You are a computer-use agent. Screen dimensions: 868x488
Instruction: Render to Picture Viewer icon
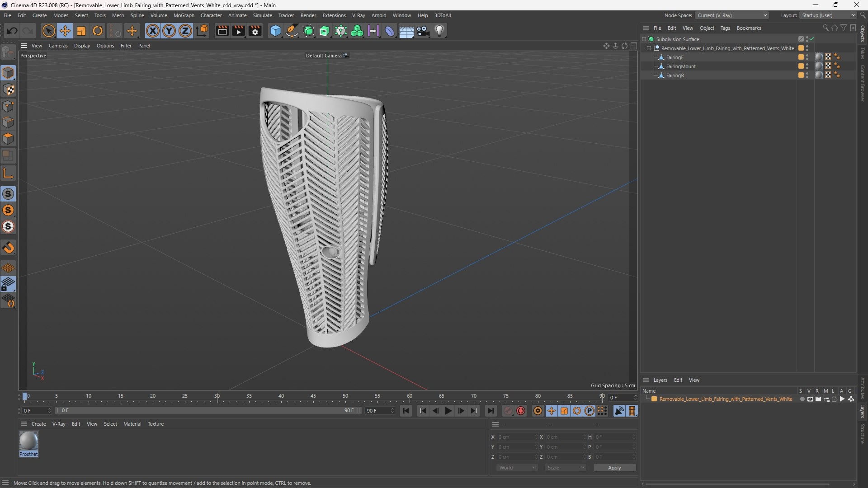coord(239,31)
